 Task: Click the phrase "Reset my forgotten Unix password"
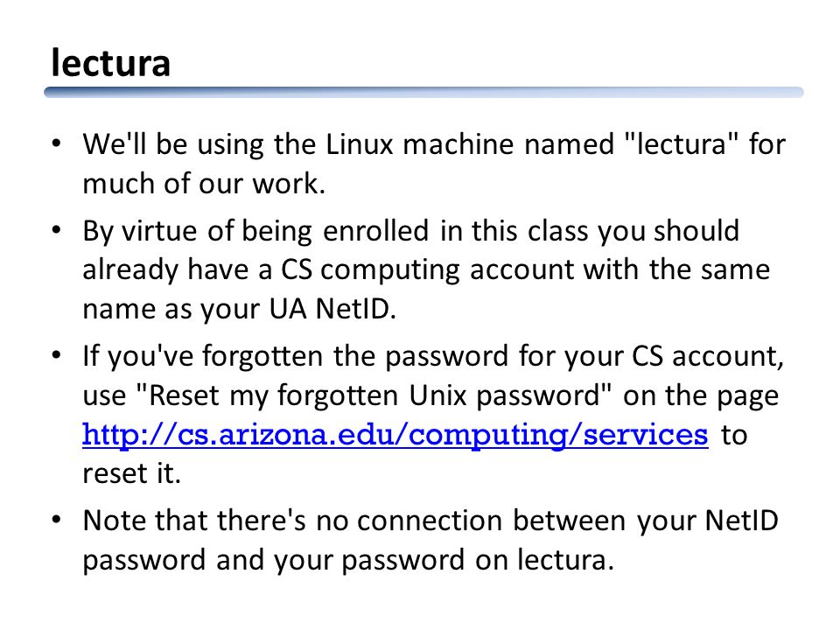click(374, 395)
